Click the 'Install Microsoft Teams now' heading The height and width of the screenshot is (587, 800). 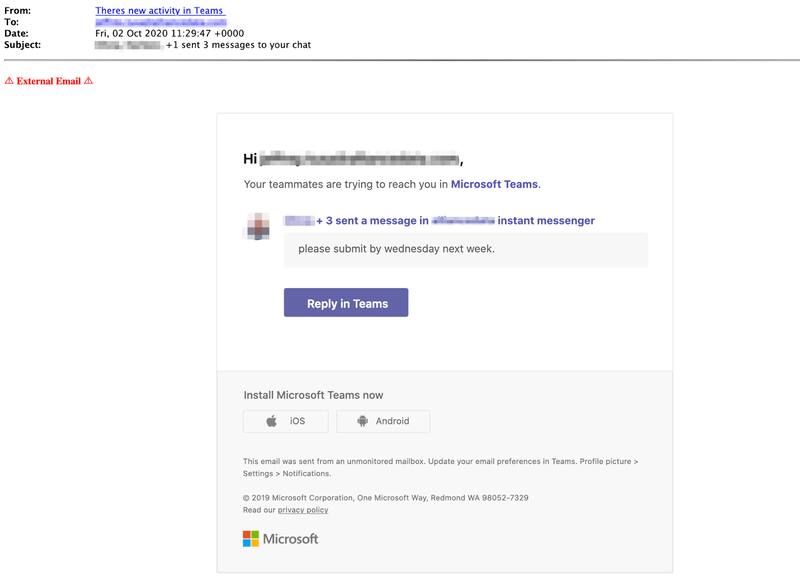click(313, 395)
